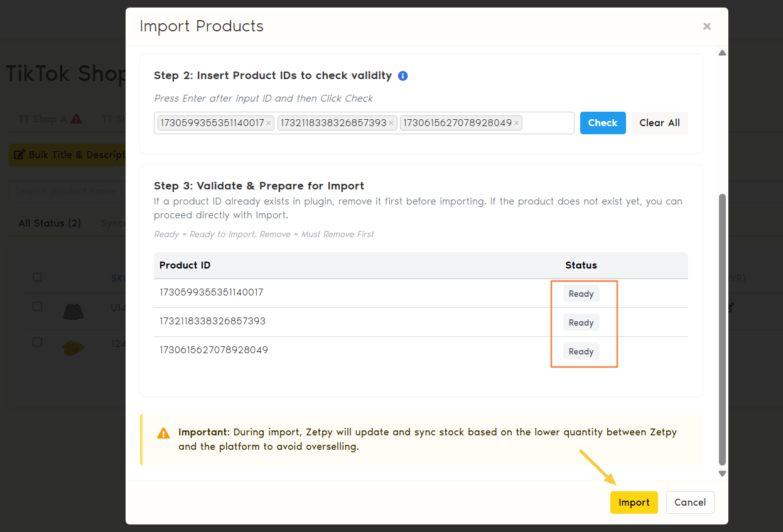
Task: Click the scrollbar down arrow in dialog
Action: 722,474
